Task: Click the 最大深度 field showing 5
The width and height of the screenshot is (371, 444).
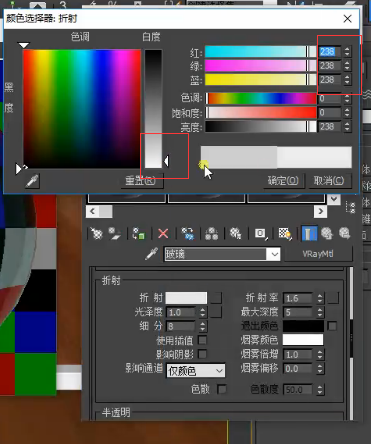Action: click(298, 312)
